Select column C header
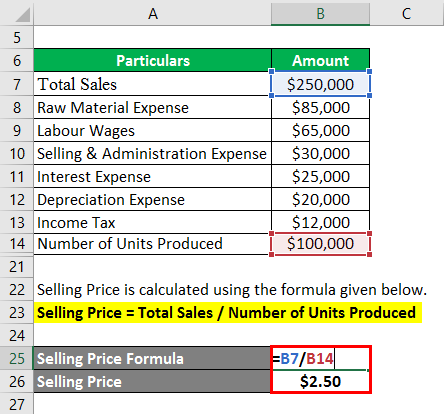The image size is (444, 414). point(407,14)
